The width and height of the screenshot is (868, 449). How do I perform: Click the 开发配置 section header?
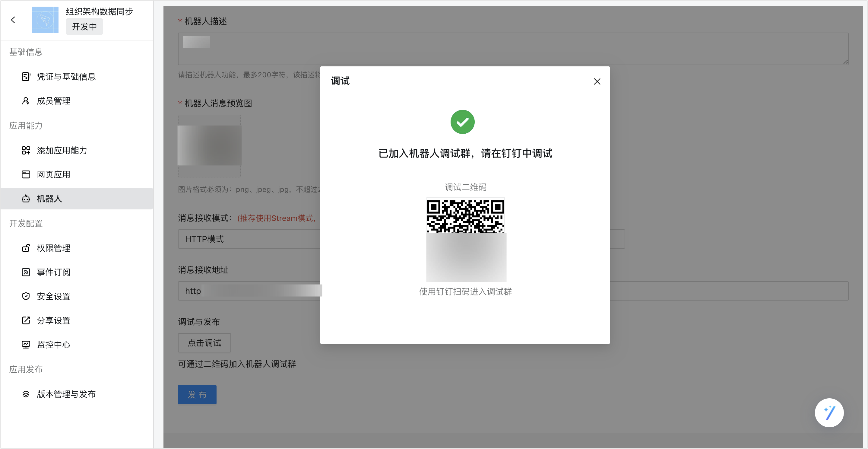[x=26, y=224]
